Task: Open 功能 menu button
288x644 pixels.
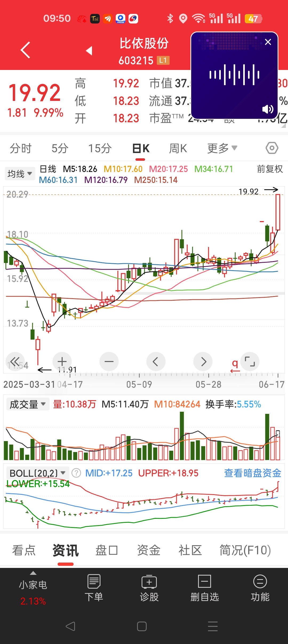Action: (x=260, y=588)
